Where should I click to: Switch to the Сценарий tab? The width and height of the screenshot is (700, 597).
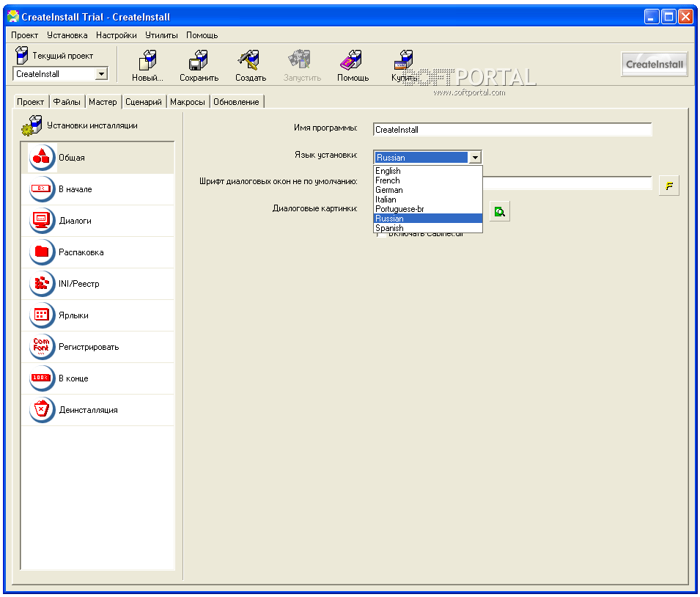click(144, 102)
